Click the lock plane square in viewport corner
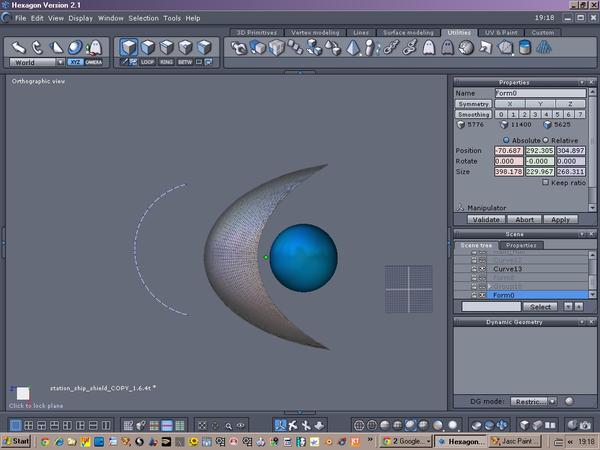 [23, 393]
